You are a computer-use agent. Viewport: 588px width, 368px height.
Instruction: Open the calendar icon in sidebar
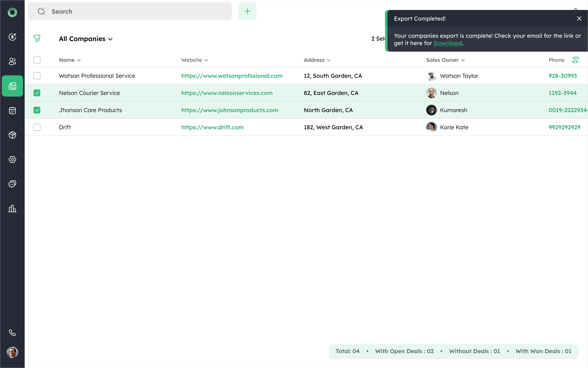click(x=12, y=110)
